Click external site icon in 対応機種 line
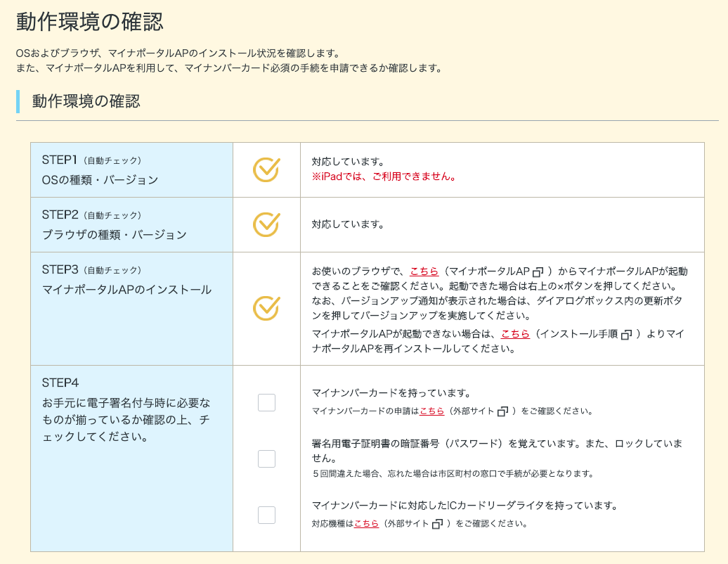The height and width of the screenshot is (564, 728). click(437, 524)
